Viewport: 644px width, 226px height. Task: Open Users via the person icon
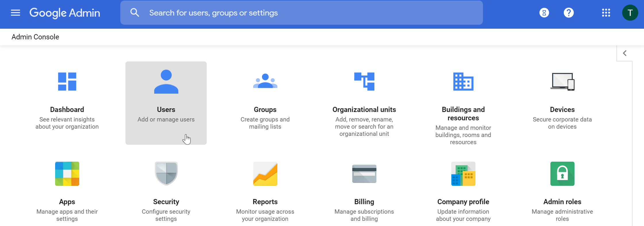click(166, 82)
